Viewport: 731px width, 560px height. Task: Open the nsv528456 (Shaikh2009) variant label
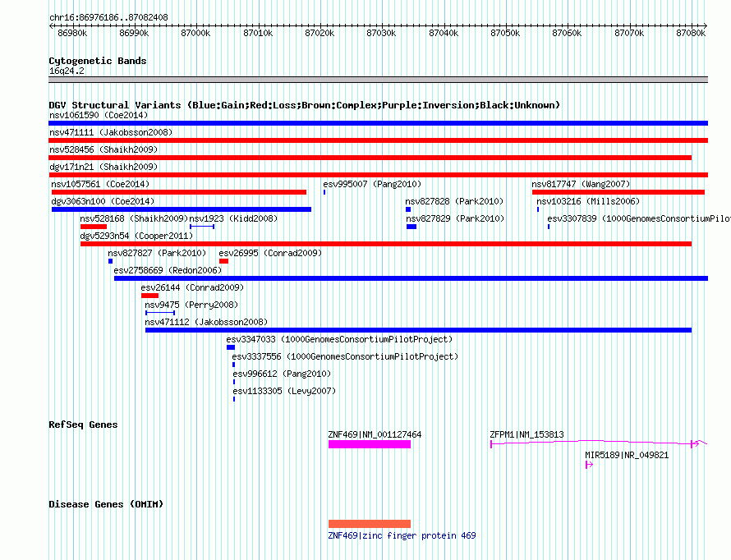click(x=103, y=149)
